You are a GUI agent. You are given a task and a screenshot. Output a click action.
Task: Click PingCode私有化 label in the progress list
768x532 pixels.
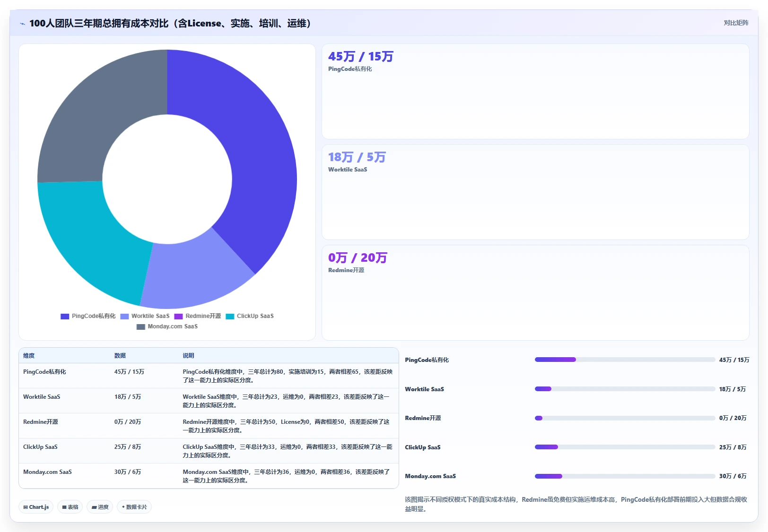(427, 360)
